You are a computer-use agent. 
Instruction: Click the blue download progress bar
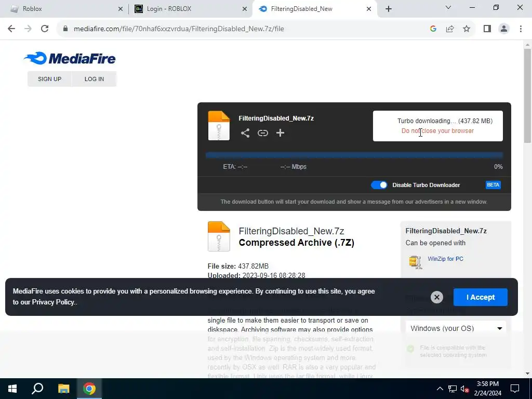coord(354,155)
